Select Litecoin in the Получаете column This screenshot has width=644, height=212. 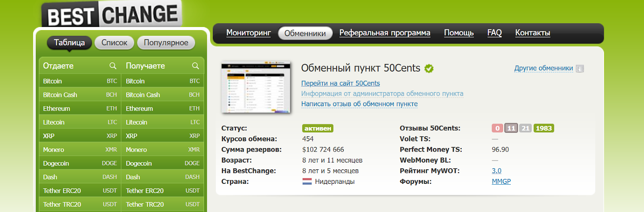(163, 122)
